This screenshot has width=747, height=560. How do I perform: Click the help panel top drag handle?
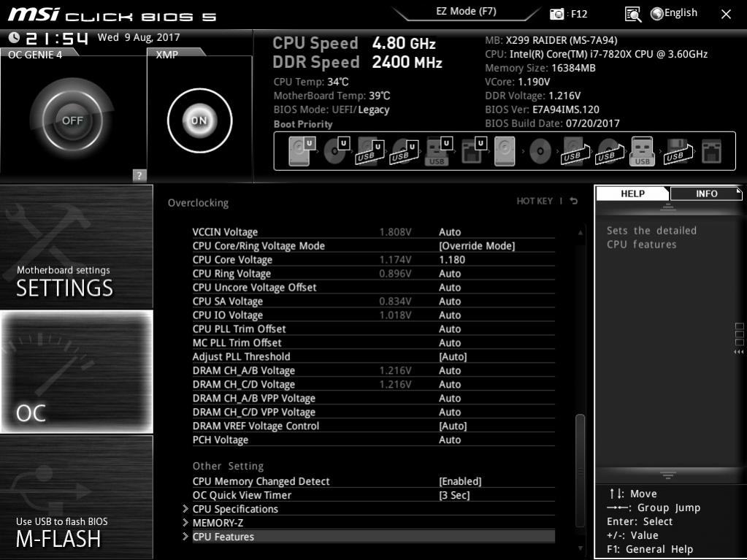point(667,207)
